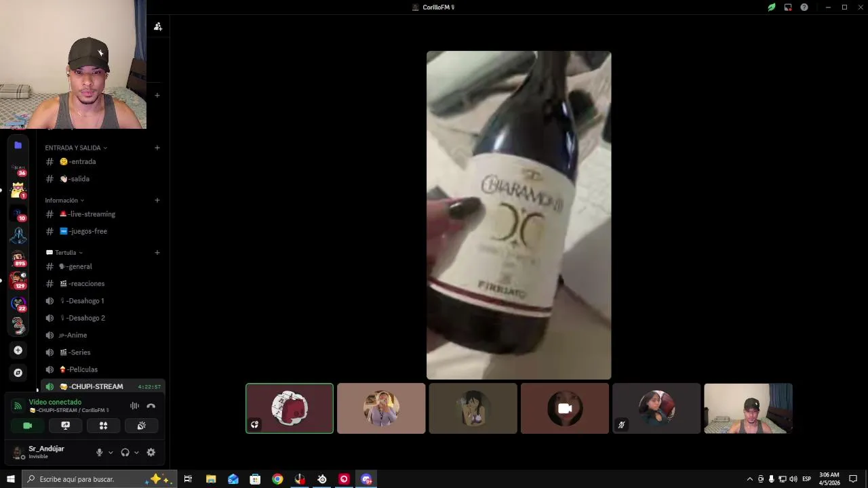The height and width of the screenshot is (488, 868).
Task: Open the green leaf icon in title bar
Action: [x=772, y=7]
